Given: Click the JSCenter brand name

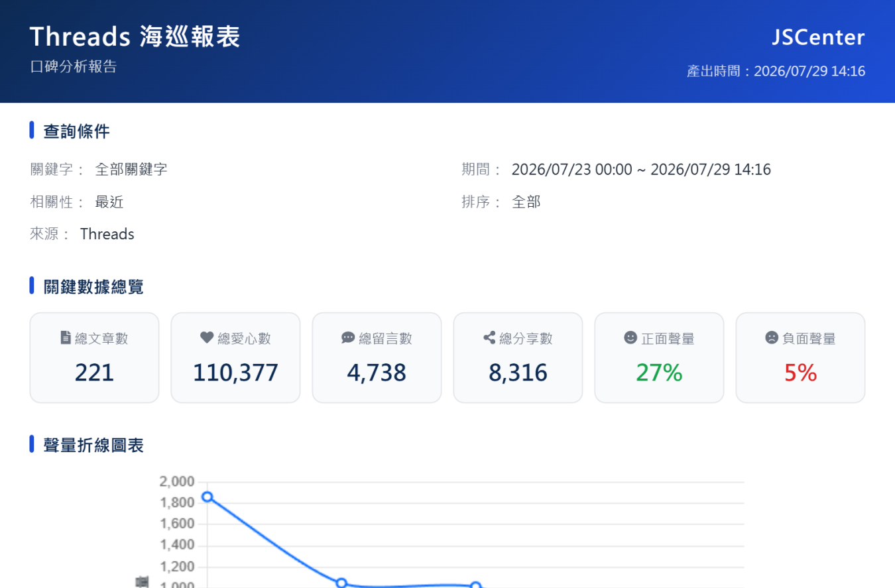Looking at the screenshot, I should click(x=818, y=37).
